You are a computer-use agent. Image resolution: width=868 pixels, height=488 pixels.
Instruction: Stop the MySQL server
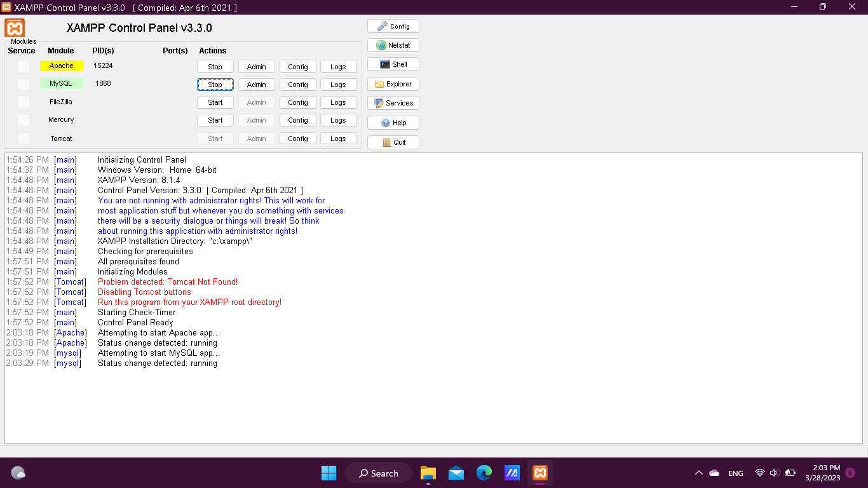pos(215,84)
